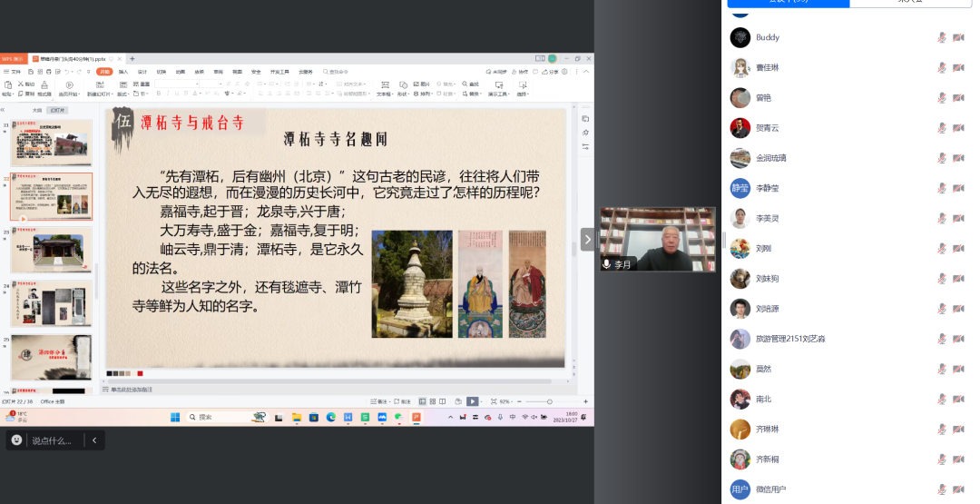Click the paste icon in WPS ribbon

click(x=8, y=84)
